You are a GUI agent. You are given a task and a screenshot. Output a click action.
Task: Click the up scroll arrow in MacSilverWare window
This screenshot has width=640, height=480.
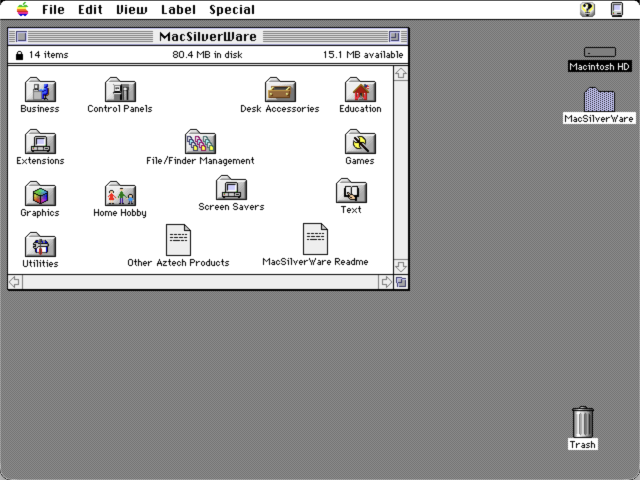(401, 73)
